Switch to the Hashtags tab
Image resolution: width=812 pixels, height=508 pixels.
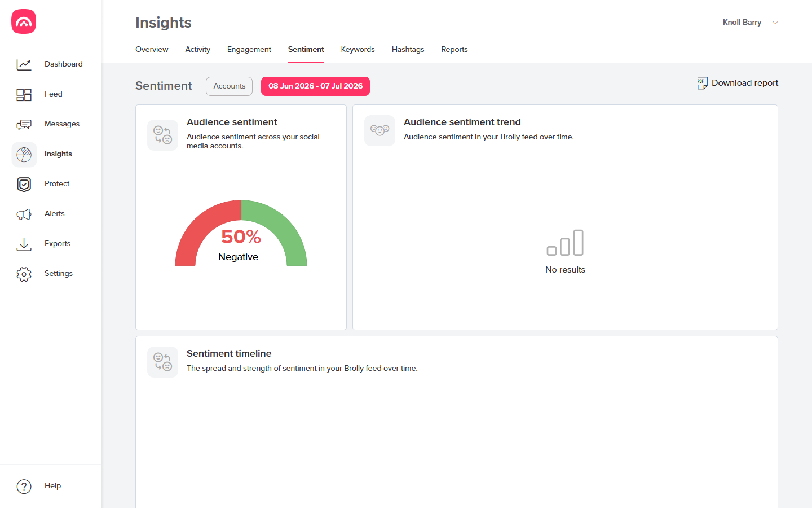[x=408, y=50]
